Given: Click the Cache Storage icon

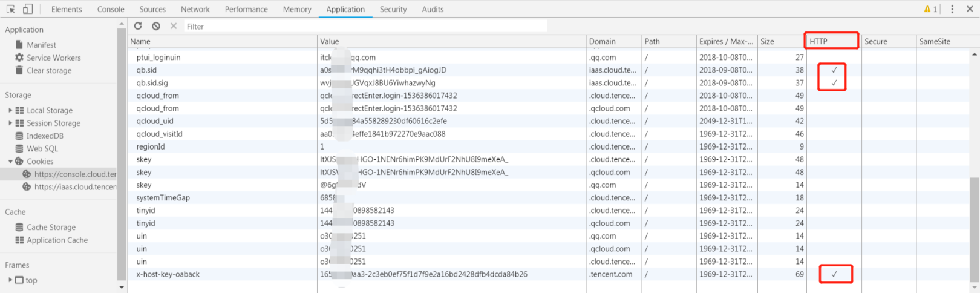Looking at the screenshot, I should coord(19,227).
